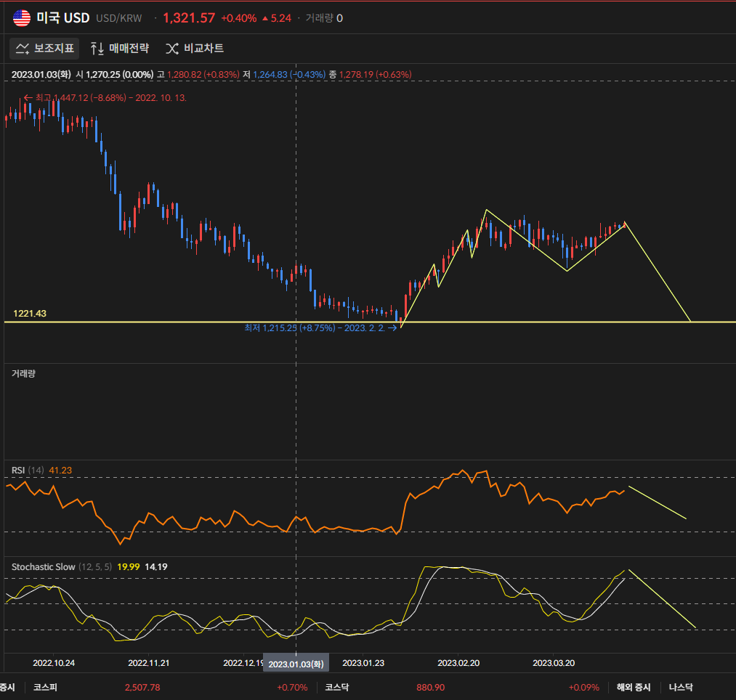Click the +0.40% change value
736x700 pixels.
(239, 18)
